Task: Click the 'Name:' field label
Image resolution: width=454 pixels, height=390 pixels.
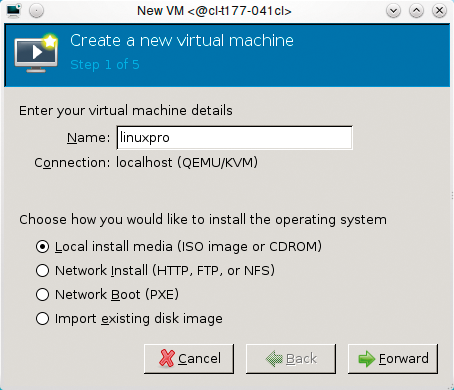Action: tap(88, 138)
